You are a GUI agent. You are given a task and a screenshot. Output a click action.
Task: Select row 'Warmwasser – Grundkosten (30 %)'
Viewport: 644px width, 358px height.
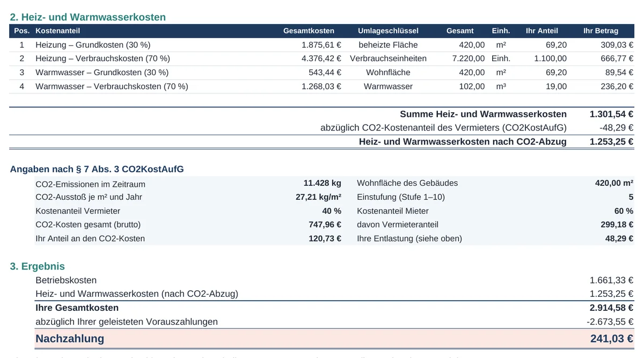tap(322, 72)
